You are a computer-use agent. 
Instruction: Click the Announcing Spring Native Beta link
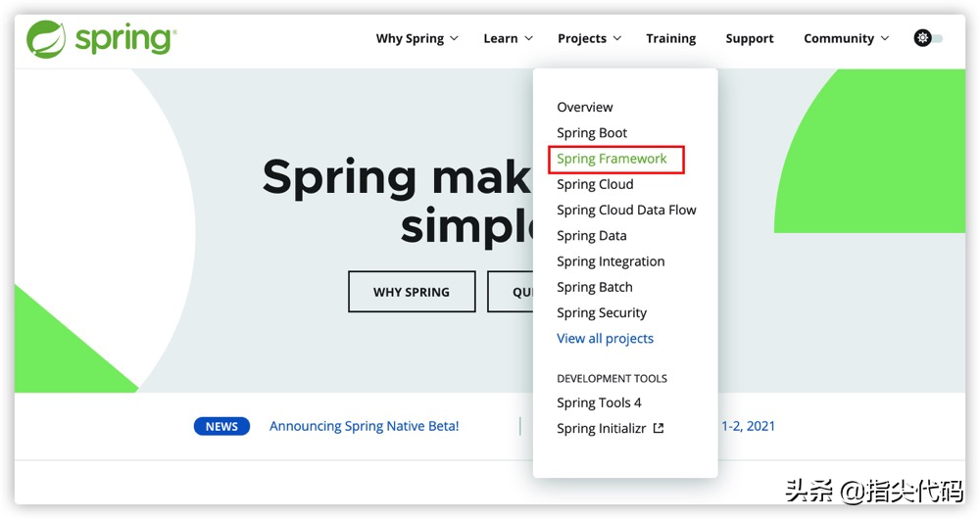tap(364, 426)
